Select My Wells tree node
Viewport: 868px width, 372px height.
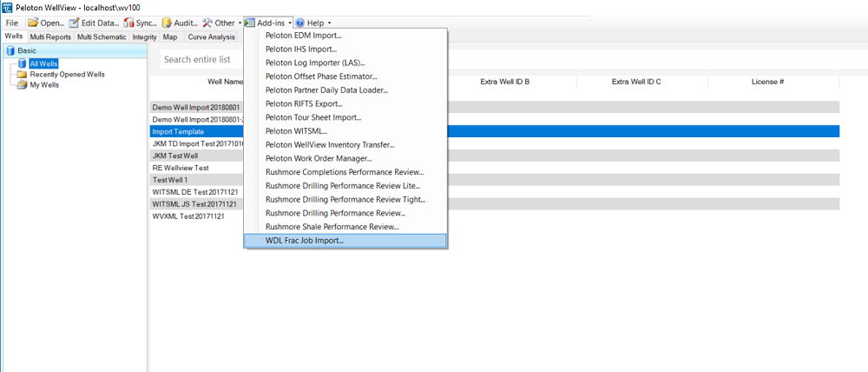click(44, 85)
